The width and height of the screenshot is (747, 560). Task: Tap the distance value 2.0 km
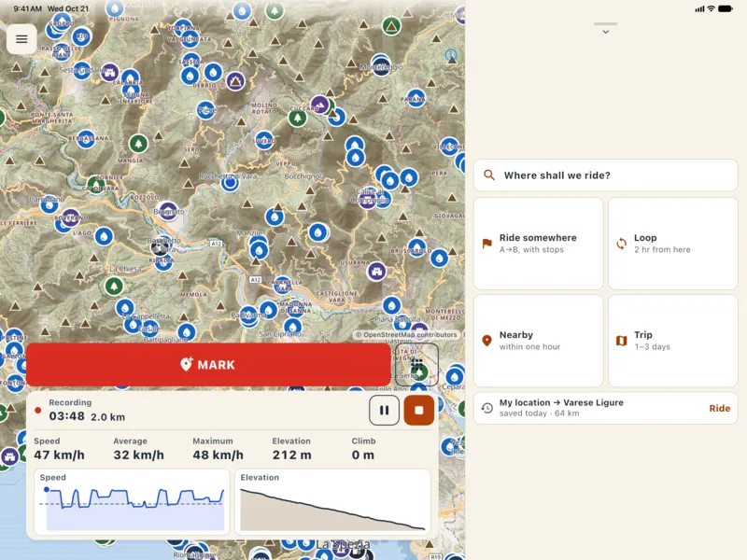tap(108, 417)
